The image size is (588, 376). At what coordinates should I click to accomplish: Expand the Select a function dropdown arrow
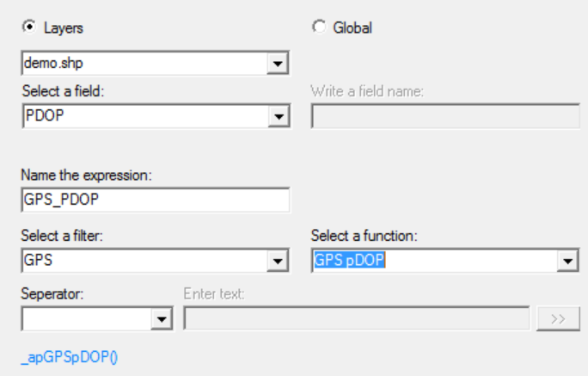pyautogui.click(x=568, y=262)
